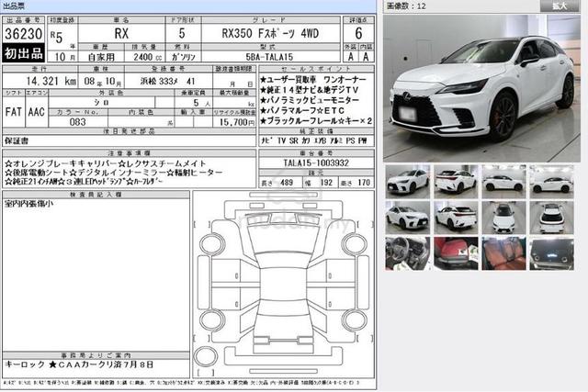The height and width of the screenshot is (392, 588).
Task: Click the car name RX
Action: 121,34
